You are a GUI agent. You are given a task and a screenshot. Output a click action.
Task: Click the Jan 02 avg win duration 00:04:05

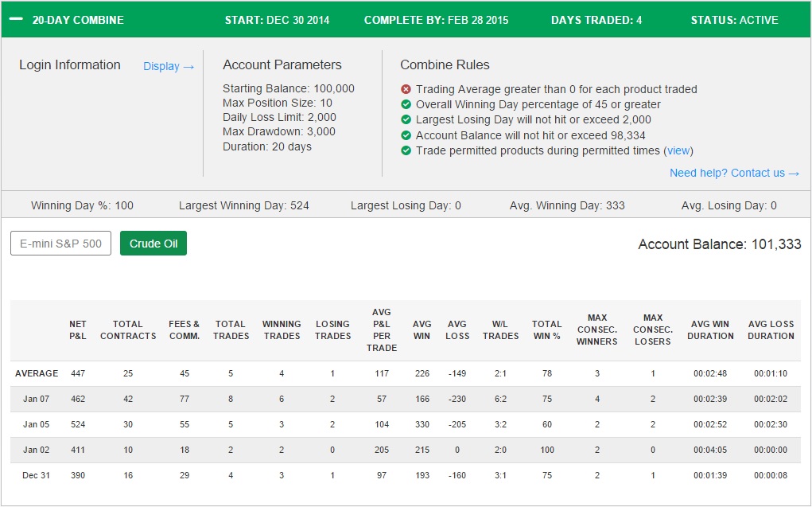[x=710, y=450]
